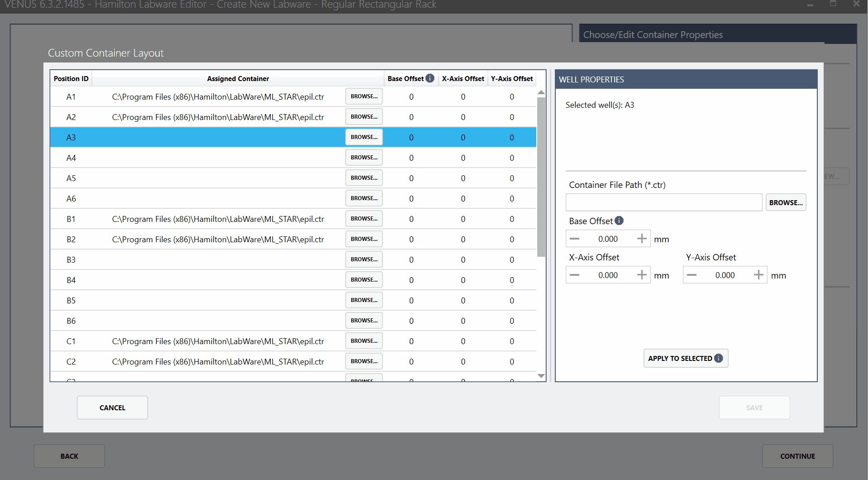Screen dimensions: 868x480
Task: Click the X-Axis Offset value field
Action: pos(608,275)
